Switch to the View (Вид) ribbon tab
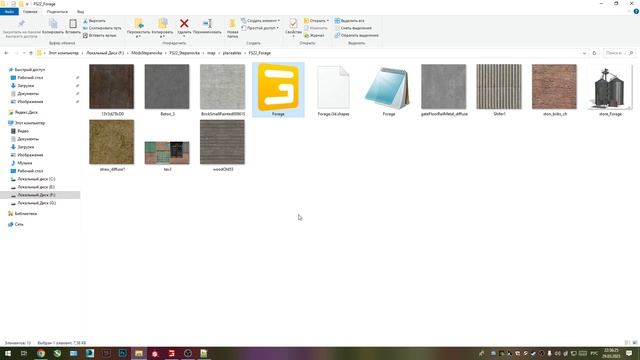 (80, 11)
